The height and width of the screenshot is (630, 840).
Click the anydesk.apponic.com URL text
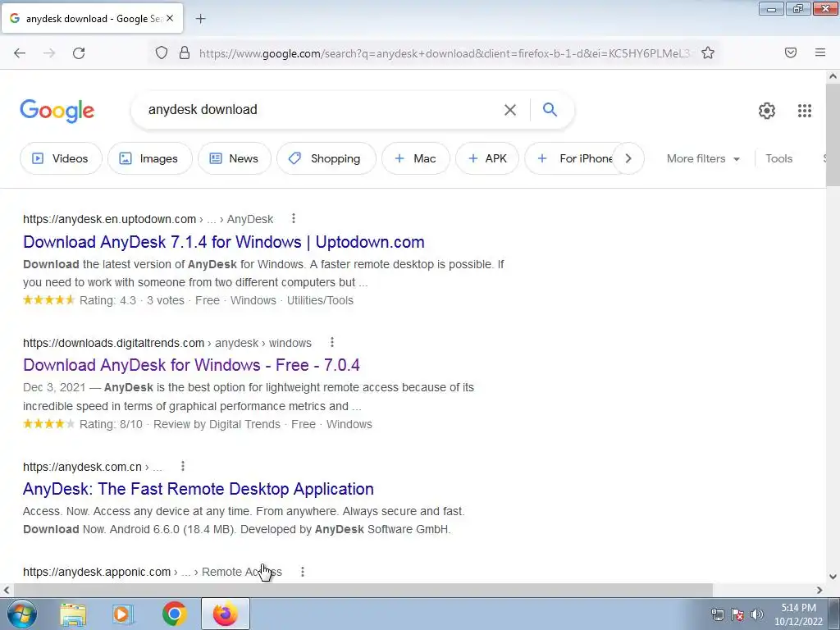[x=97, y=572]
